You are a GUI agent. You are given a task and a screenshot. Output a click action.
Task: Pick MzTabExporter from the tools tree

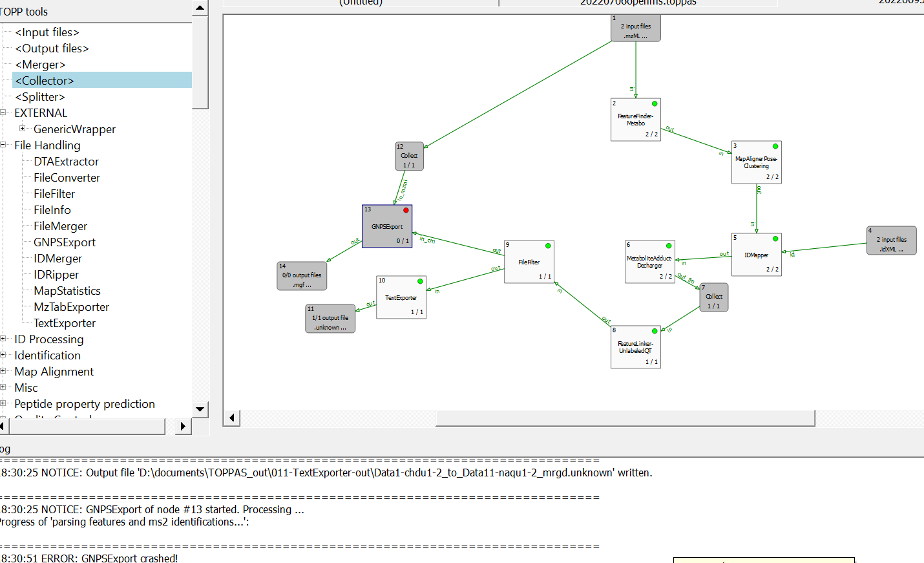[x=72, y=307]
